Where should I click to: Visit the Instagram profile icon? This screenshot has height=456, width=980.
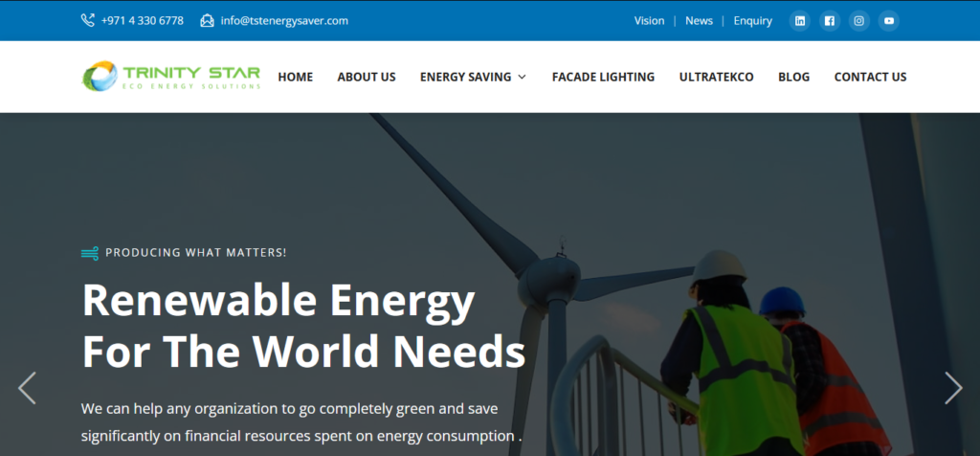[859, 21]
